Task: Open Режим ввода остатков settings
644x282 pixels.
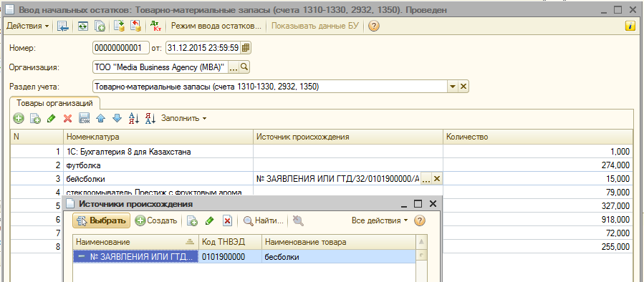Action: pyautogui.click(x=216, y=26)
